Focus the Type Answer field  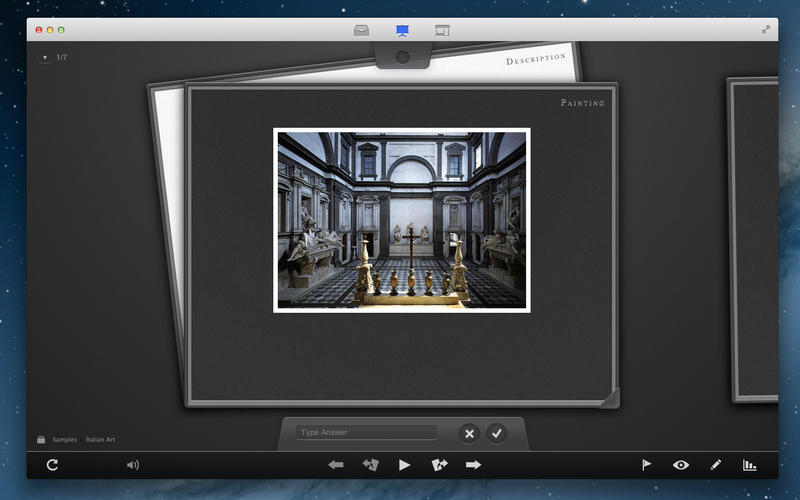click(x=366, y=433)
